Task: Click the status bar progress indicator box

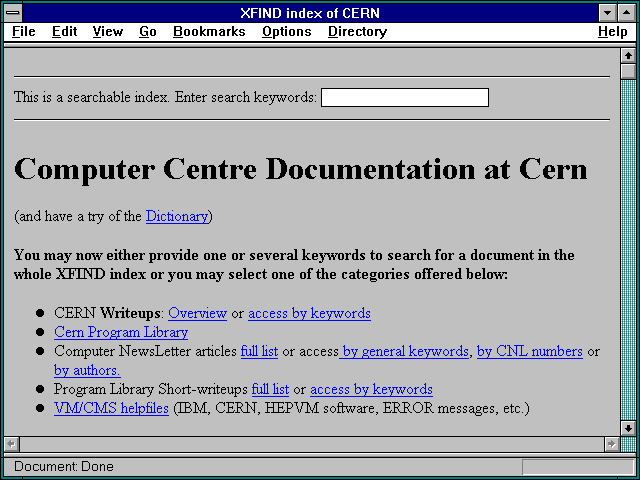Action: (x=577, y=467)
